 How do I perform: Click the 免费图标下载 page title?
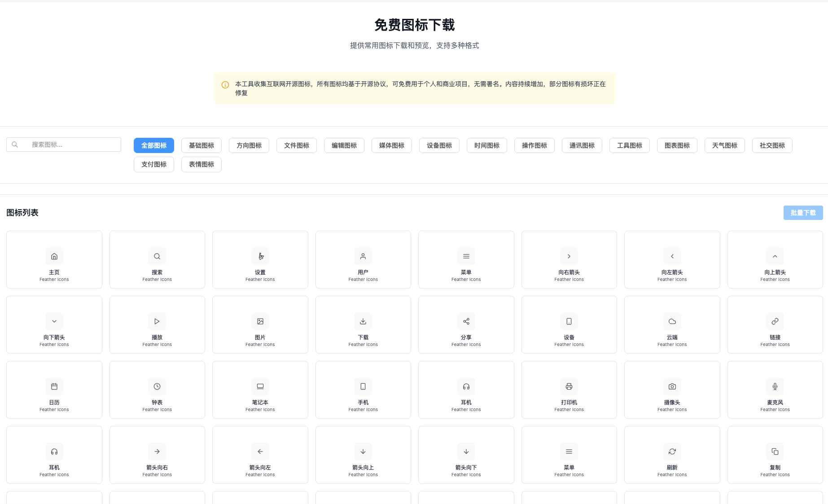[415, 25]
